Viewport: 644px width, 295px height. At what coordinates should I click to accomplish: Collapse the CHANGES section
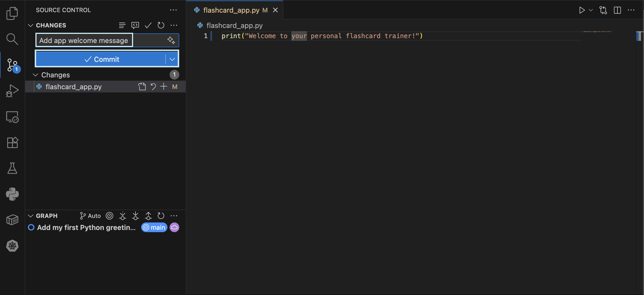31,25
